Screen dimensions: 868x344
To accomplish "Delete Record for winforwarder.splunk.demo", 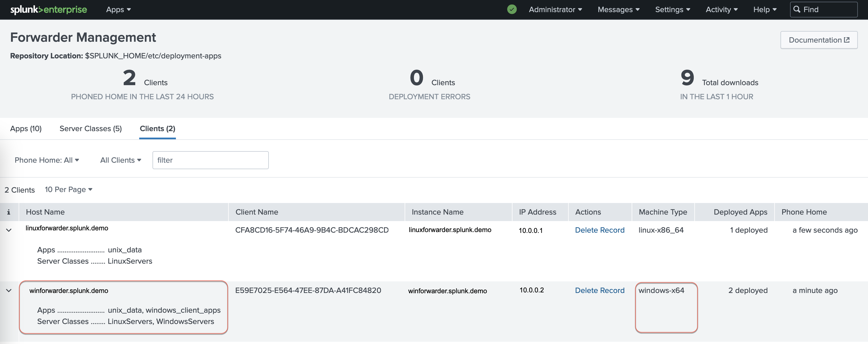I will (599, 290).
